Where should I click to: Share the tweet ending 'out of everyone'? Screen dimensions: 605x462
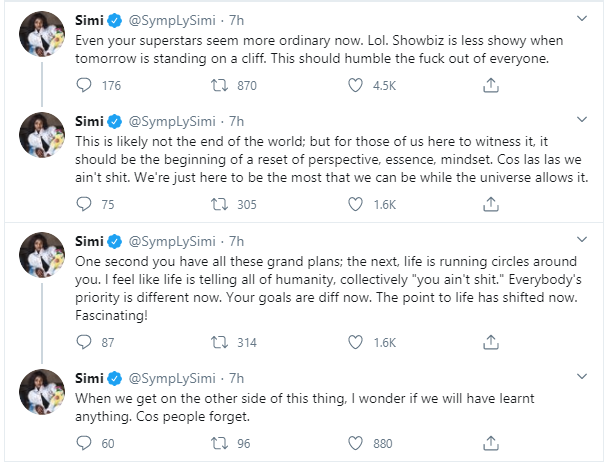(490, 86)
